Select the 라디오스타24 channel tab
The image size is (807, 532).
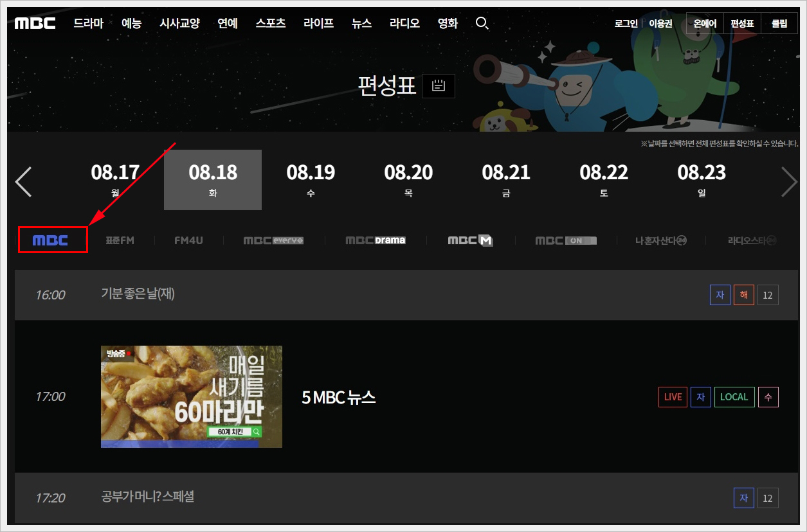752,240
